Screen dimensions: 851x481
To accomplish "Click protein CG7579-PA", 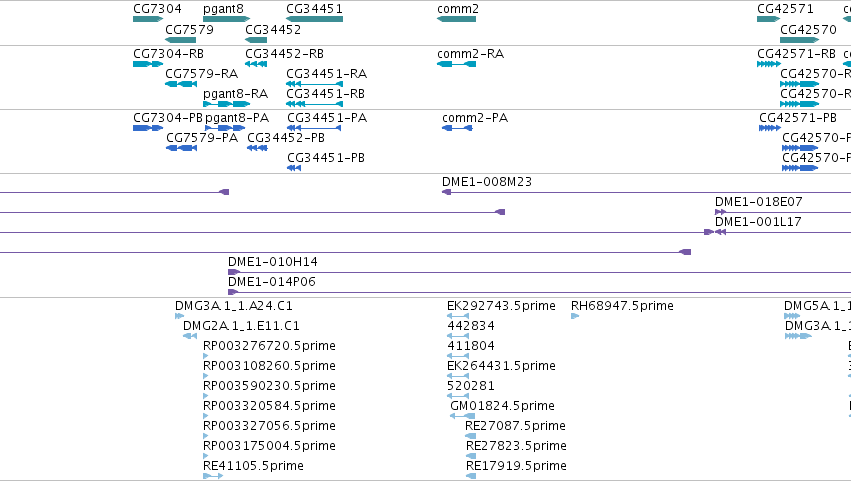I will click(x=202, y=138).
